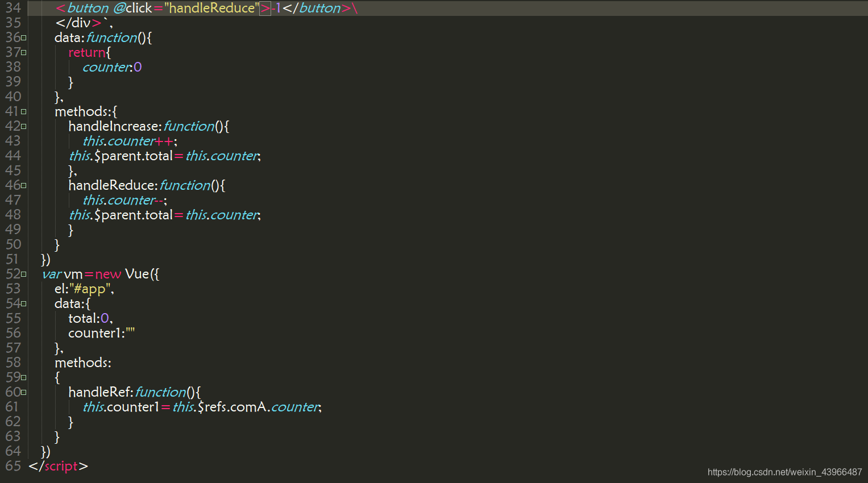Click line number 35 in the gutter
Screen dimensions: 868x483
coord(13,23)
